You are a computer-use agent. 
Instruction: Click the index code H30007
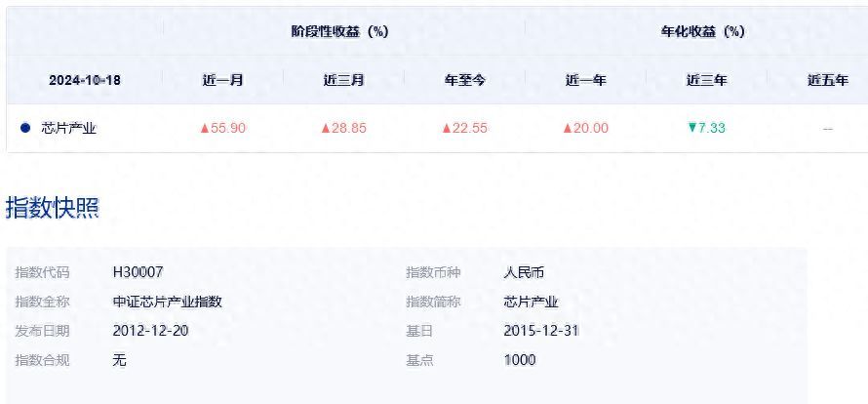(138, 272)
